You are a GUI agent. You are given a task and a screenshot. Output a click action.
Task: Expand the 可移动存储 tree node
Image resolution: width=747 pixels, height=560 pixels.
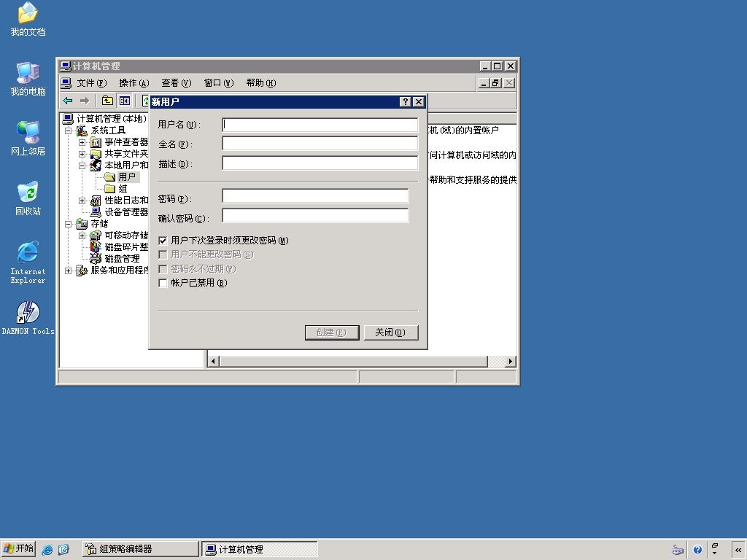pyautogui.click(x=82, y=236)
